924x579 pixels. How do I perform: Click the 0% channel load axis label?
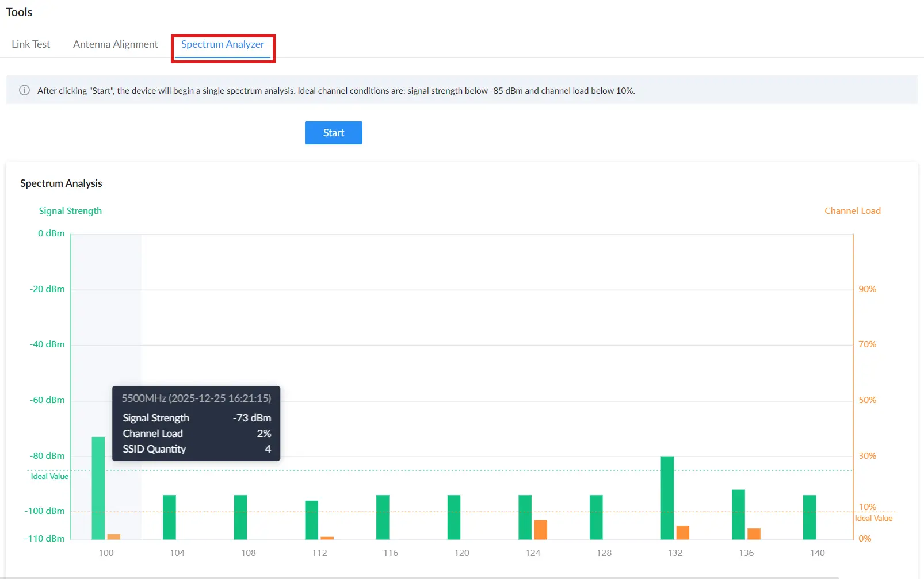click(865, 539)
